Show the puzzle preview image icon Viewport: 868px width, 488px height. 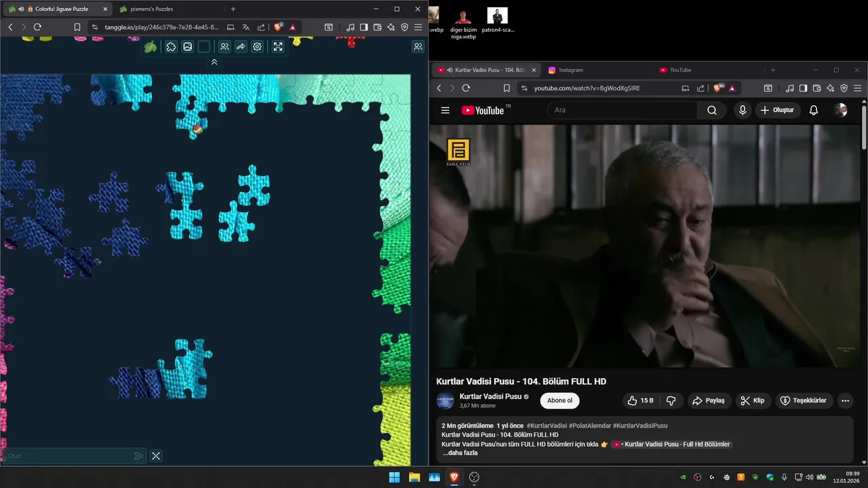[187, 47]
